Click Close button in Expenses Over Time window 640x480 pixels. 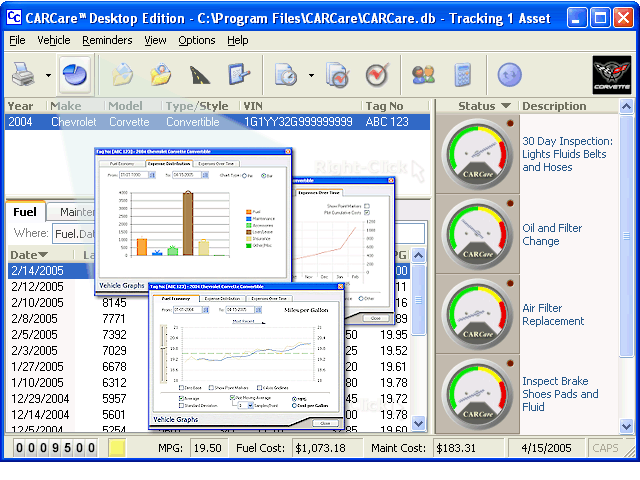[376, 318]
